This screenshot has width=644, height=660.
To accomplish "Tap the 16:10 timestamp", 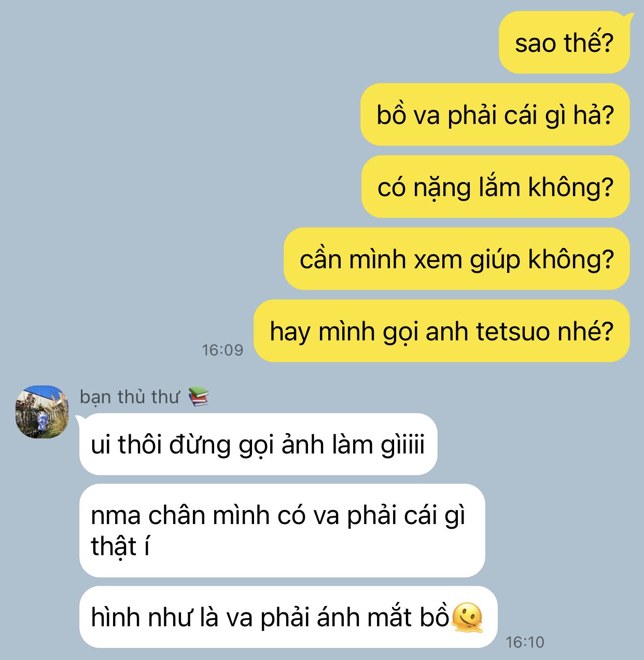I will pyautogui.click(x=525, y=642).
